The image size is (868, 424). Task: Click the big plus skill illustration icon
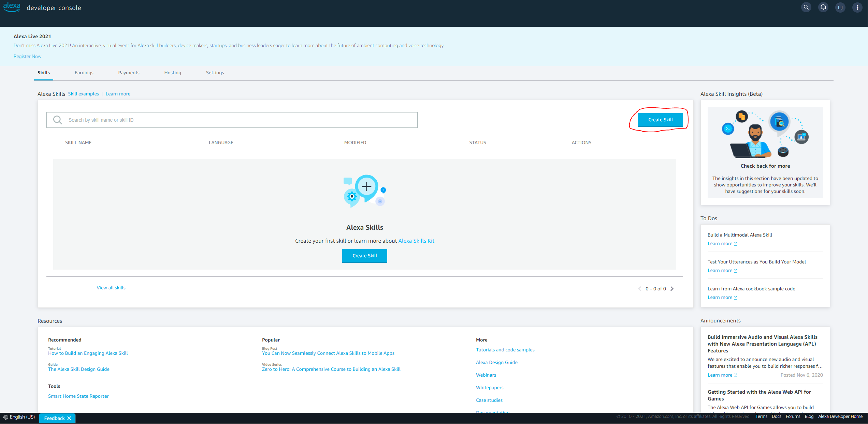(366, 186)
